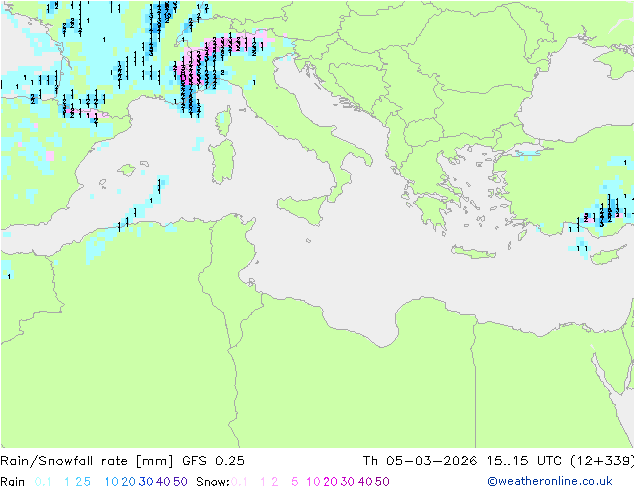The image size is (634, 490).
Task: Select the Snow legend 5 value
Action: click(295, 482)
